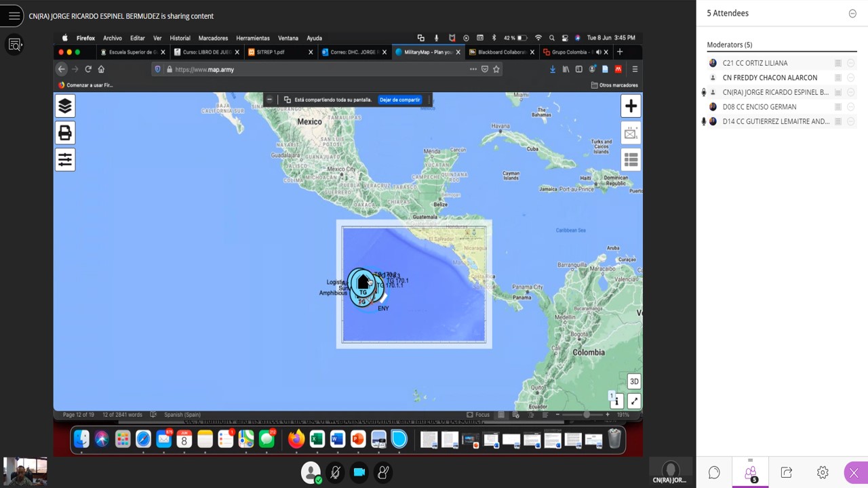This screenshot has width=868, height=488.
Task: Open controls for C21 CC ORTIZ LILIANA
Action: (x=850, y=63)
